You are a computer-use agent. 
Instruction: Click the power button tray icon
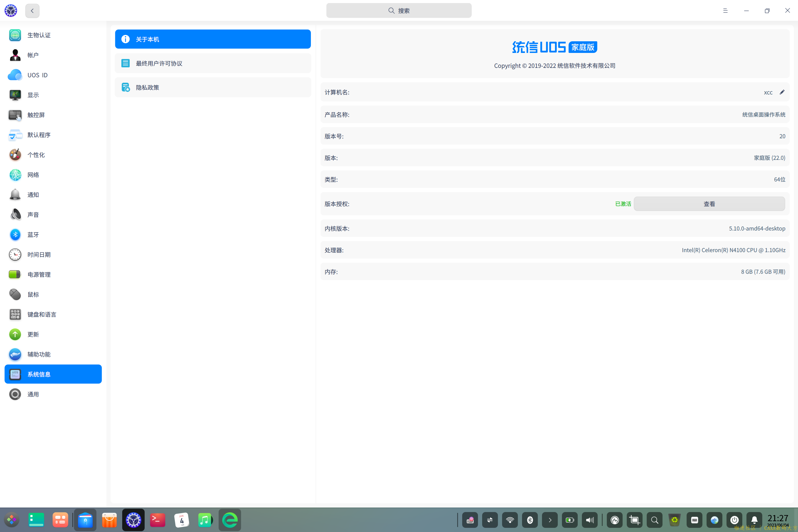pos(735,520)
